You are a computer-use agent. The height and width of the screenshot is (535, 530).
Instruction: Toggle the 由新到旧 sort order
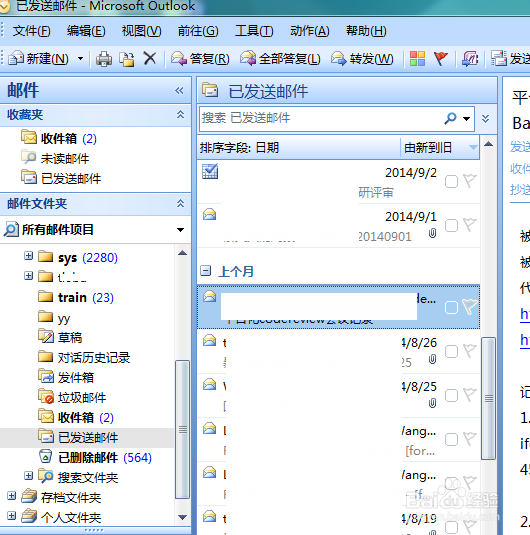click(x=440, y=148)
